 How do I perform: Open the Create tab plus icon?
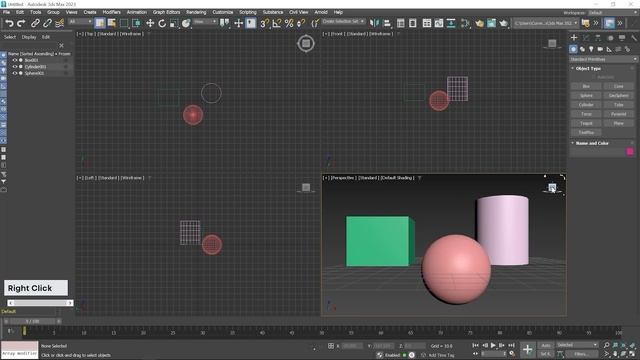(x=574, y=38)
